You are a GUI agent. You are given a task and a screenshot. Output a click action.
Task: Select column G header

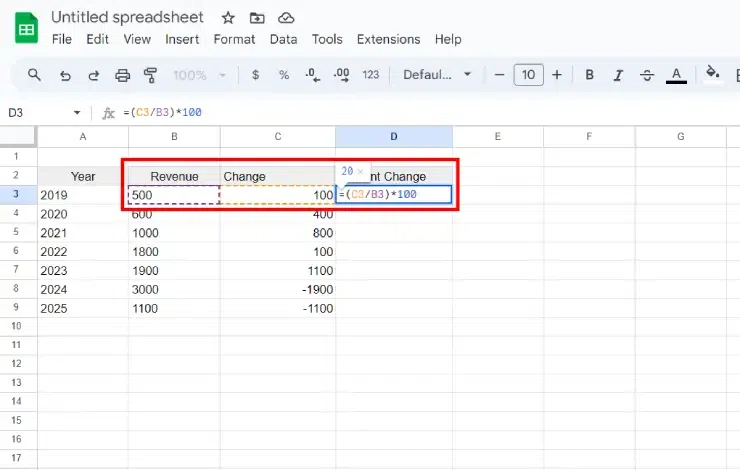[681, 137]
